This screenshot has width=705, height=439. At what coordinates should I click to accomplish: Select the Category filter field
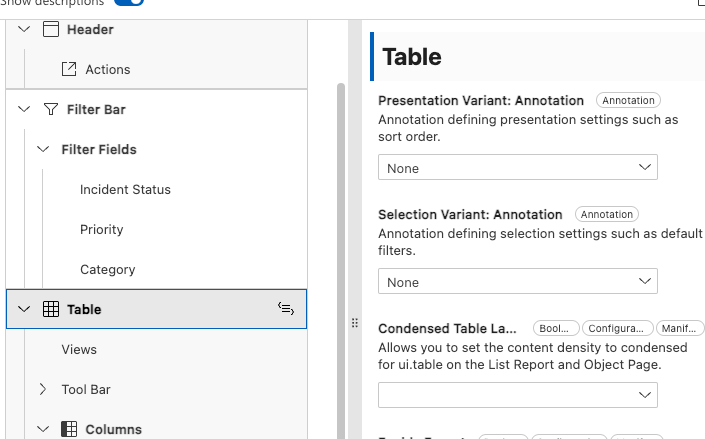coord(107,270)
